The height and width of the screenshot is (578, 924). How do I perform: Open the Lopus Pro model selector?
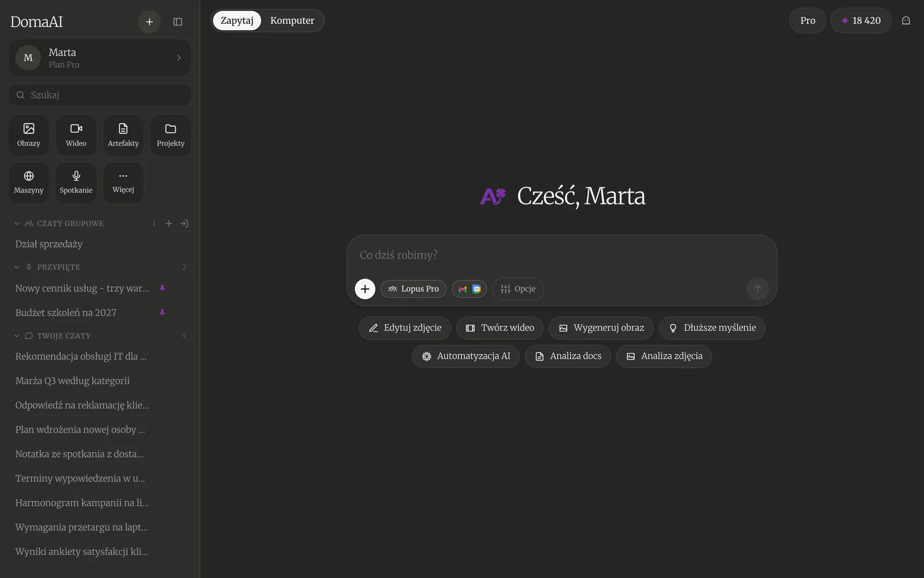413,289
